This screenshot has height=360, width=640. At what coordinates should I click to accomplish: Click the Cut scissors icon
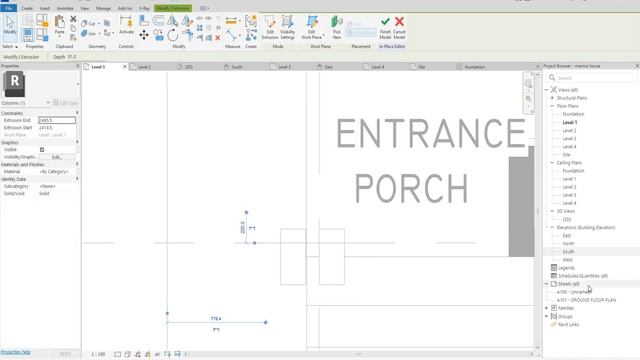click(x=73, y=19)
